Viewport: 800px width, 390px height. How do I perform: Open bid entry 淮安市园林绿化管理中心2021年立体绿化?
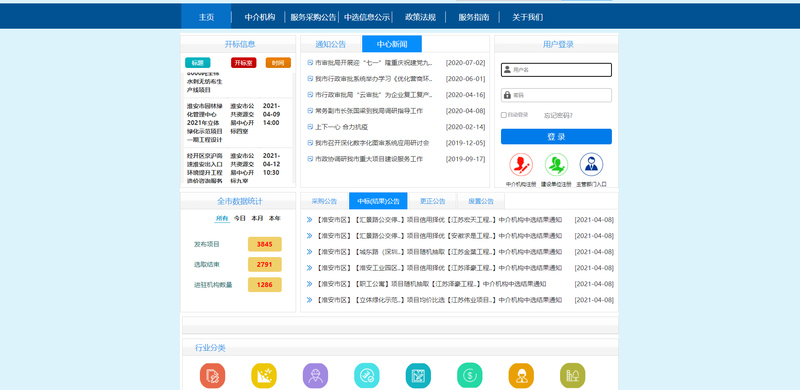(205, 123)
